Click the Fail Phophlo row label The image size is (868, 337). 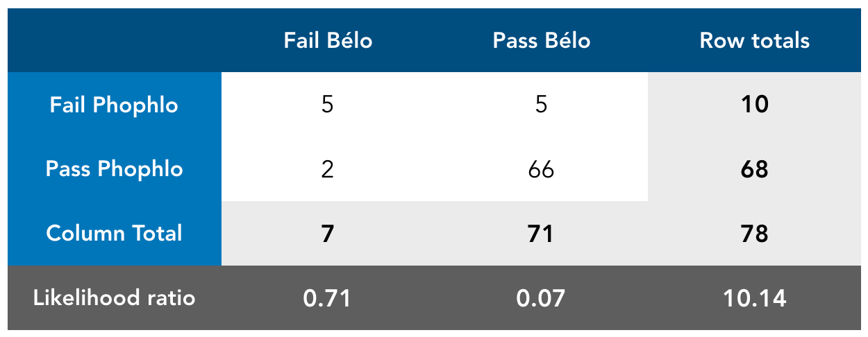115,105
